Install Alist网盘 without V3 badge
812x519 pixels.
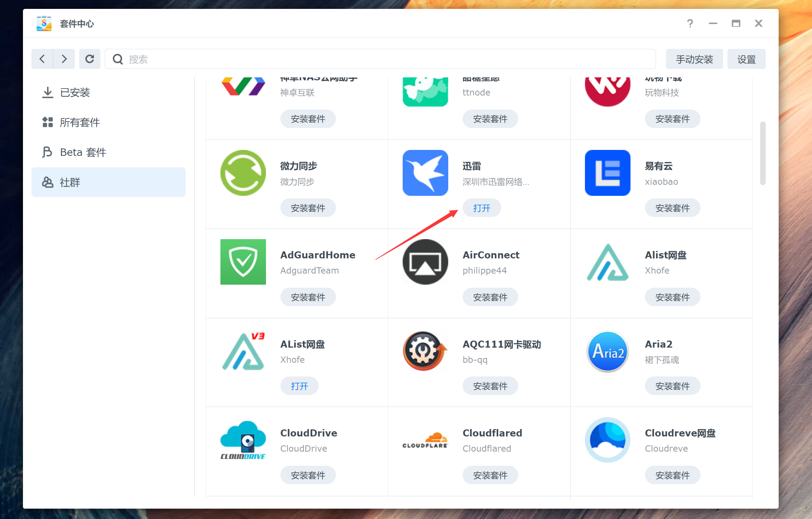672,297
